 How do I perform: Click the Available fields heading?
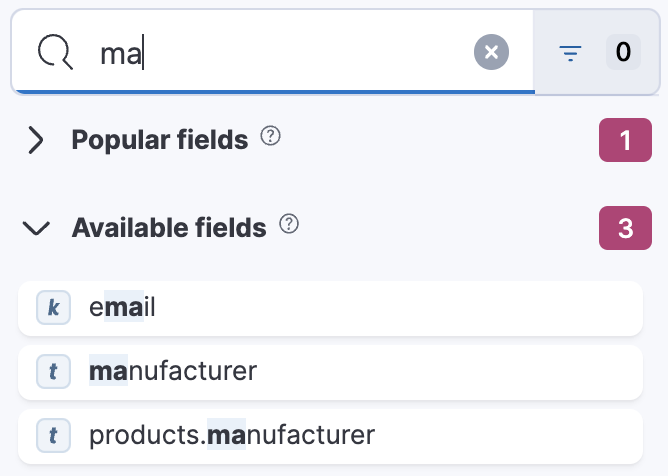tap(169, 228)
